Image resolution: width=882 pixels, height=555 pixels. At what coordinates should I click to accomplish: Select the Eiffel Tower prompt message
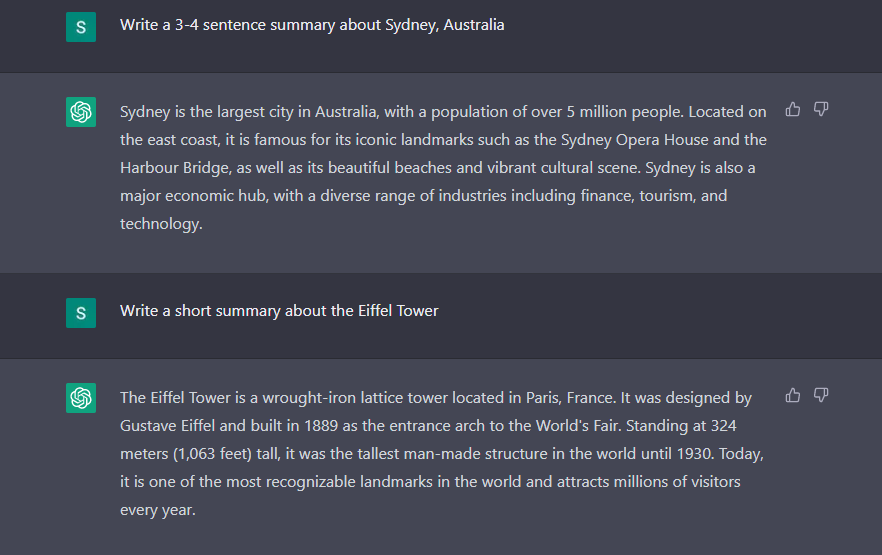coord(279,311)
